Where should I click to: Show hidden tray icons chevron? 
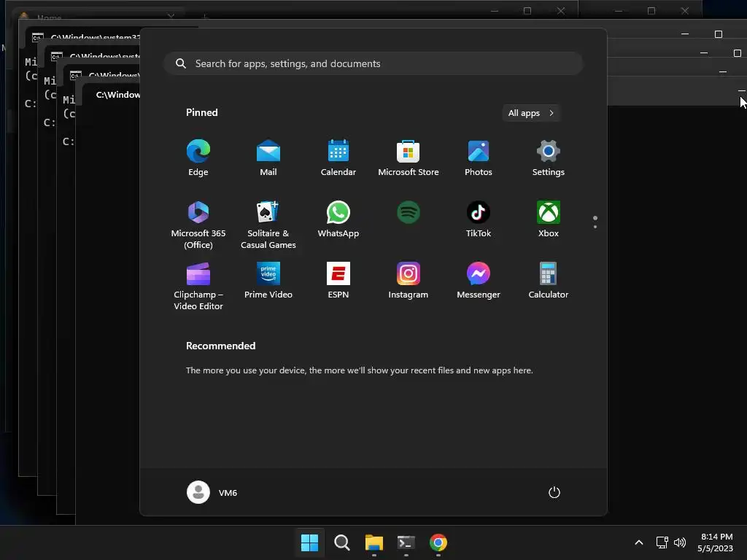tap(639, 542)
